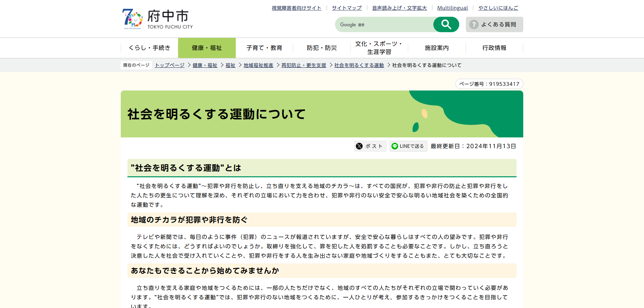This screenshot has width=644, height=308.
Task: Click the X logo on ポスト button
Action: [x=359, y=146]
